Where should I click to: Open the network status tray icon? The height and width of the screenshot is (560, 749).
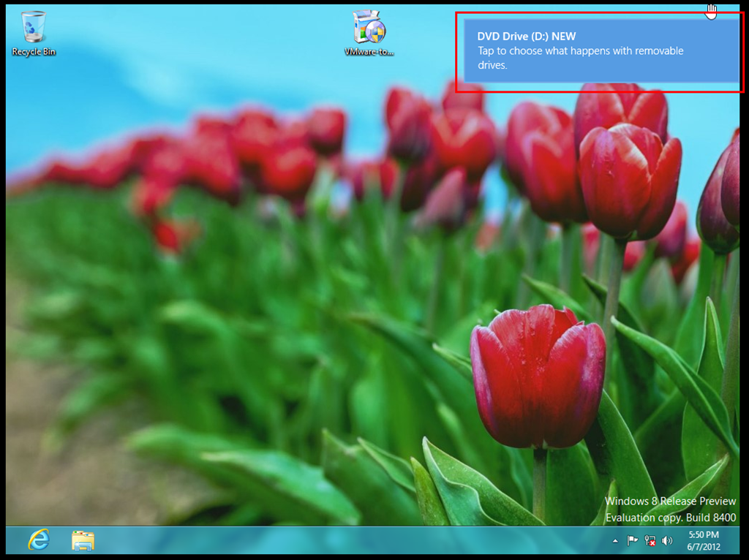[650, 540]
